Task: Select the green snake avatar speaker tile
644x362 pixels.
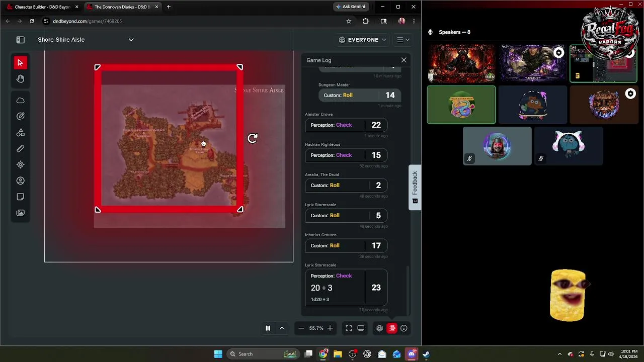Action: 461,105
